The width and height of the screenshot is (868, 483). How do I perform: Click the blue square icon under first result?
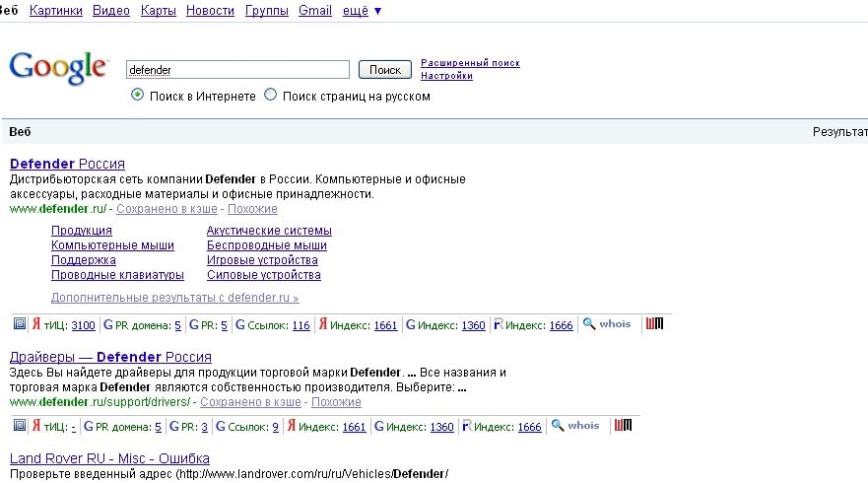[x=20, y=324]
